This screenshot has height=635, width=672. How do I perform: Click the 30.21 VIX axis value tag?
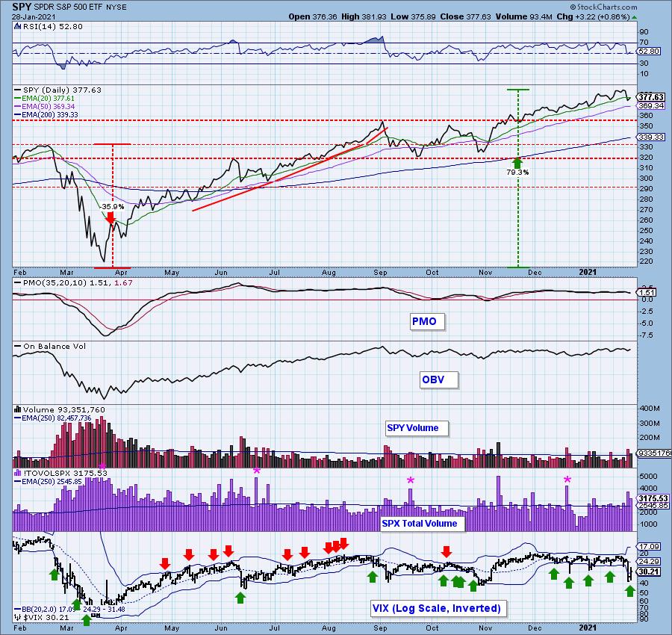pyautogui.click(x=649, y=571)
